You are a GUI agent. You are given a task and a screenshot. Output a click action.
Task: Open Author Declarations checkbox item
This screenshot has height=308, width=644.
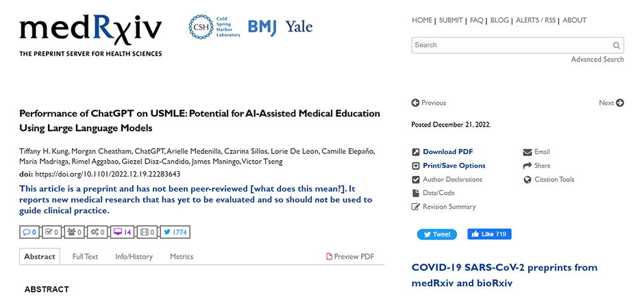[x=447, y=179]
